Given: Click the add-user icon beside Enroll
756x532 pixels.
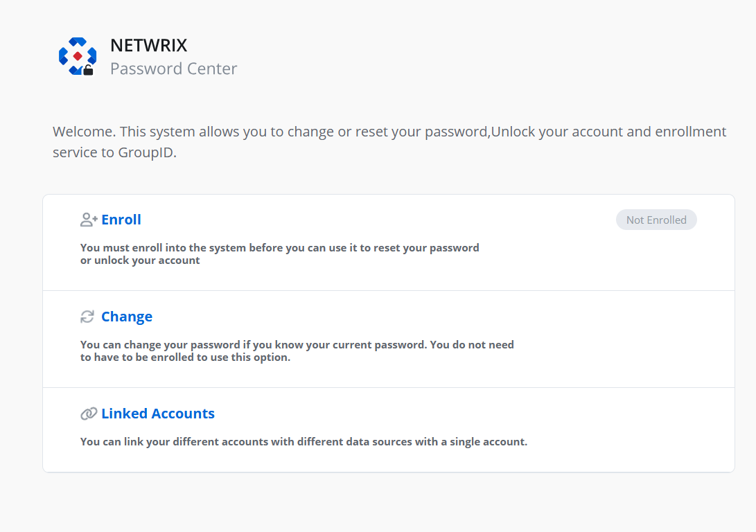Looking at the screenshot, I should coord(89,220).
